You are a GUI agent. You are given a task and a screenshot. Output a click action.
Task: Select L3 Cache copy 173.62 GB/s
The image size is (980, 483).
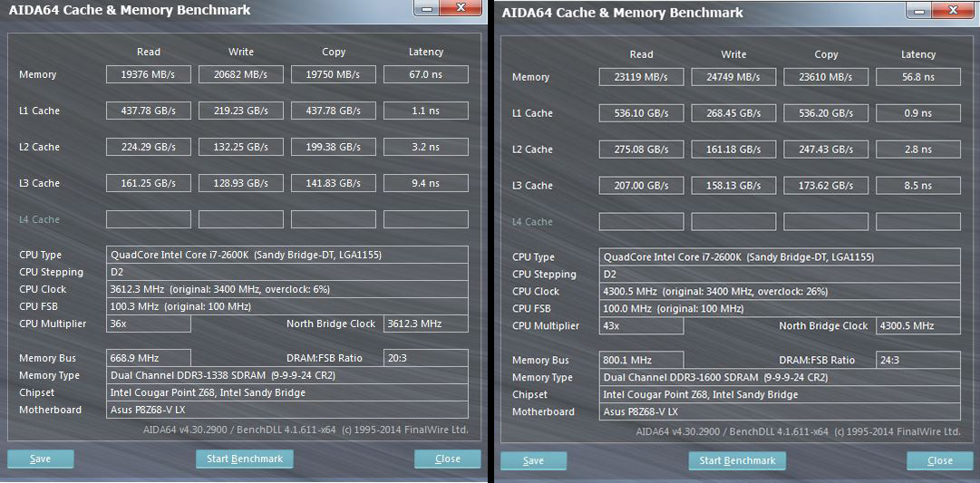pos(826,186)
